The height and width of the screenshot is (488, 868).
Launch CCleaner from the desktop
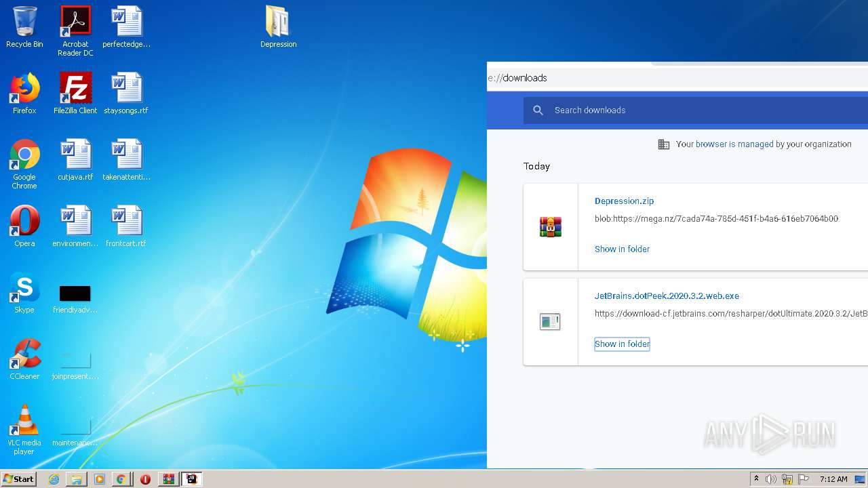tap(24, 359)
